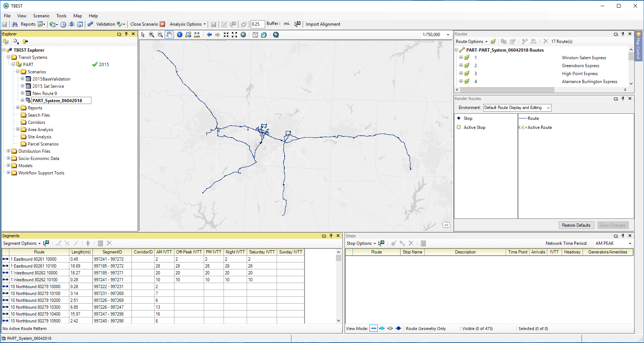Click the Restore Defaults button
Screen dimensions: 644x343
pos(576,225)
